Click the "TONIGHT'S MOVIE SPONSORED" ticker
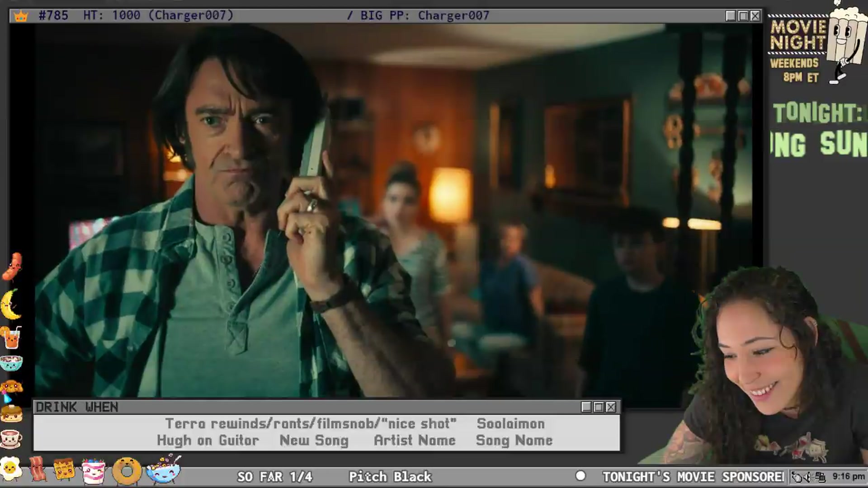 tap(693, 477)
